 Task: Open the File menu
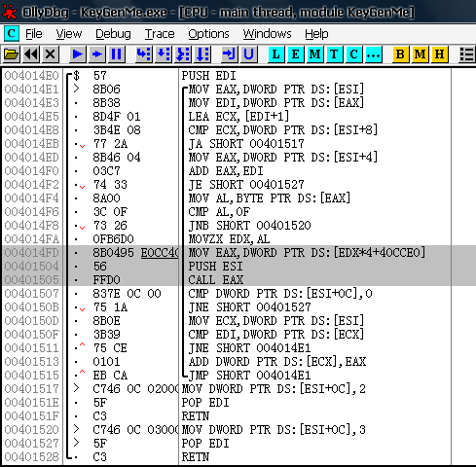click(x=34, y=34)
